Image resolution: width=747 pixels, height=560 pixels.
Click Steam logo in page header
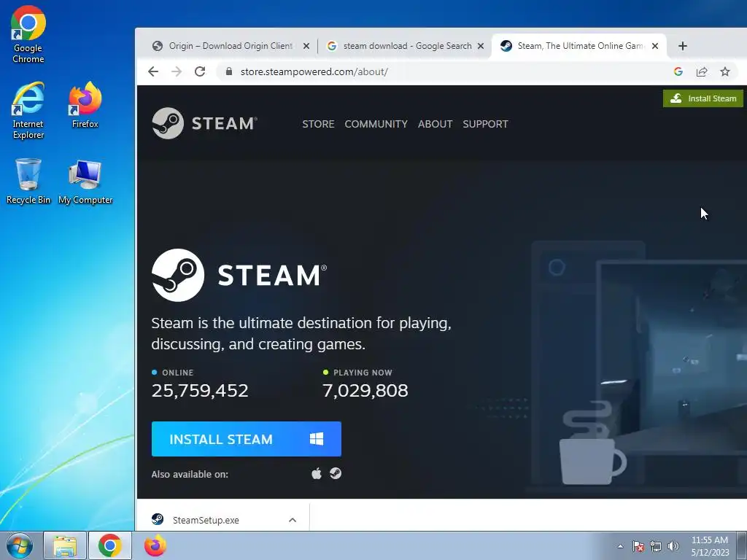click(x=204, y=123)
